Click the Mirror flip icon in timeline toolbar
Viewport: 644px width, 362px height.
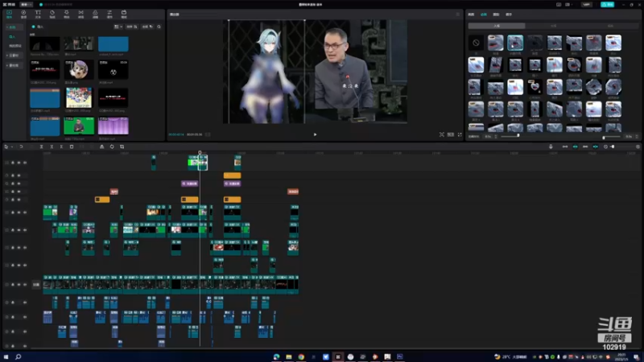(x=102, y=146)
